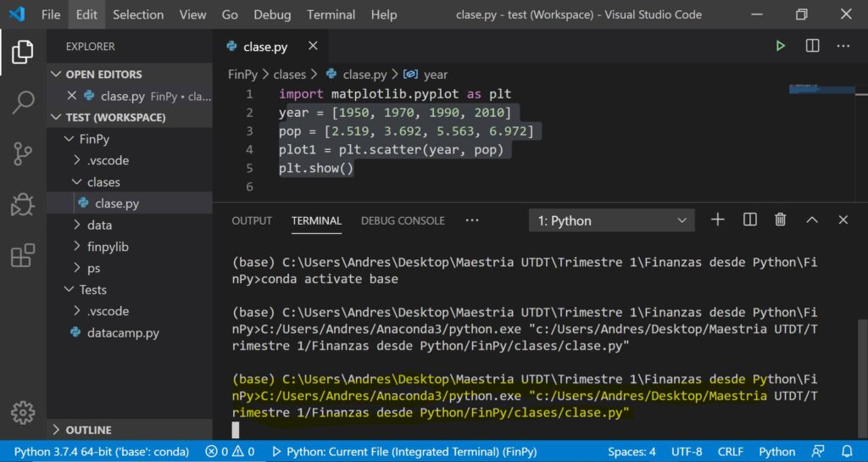The image size is (868, 462).
Task: Click the Python 3.7.4 interpreter selector
Action: coord(102,452)
